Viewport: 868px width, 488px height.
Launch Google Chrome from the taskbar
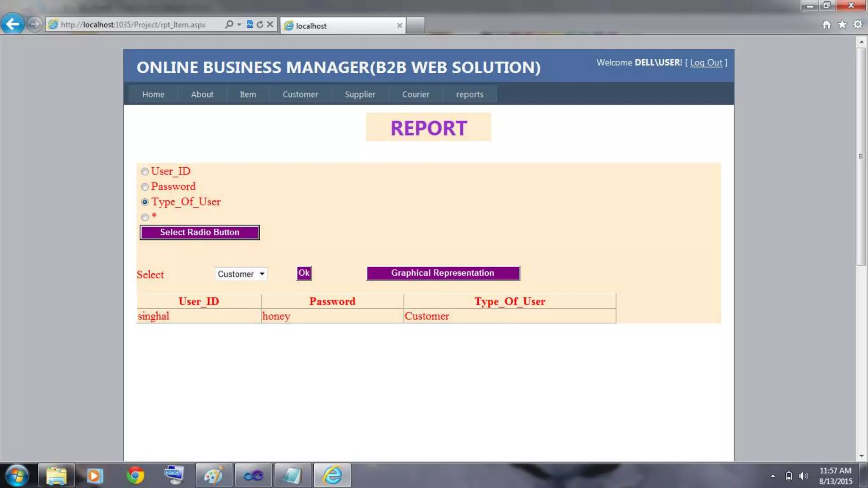point(135,475)
